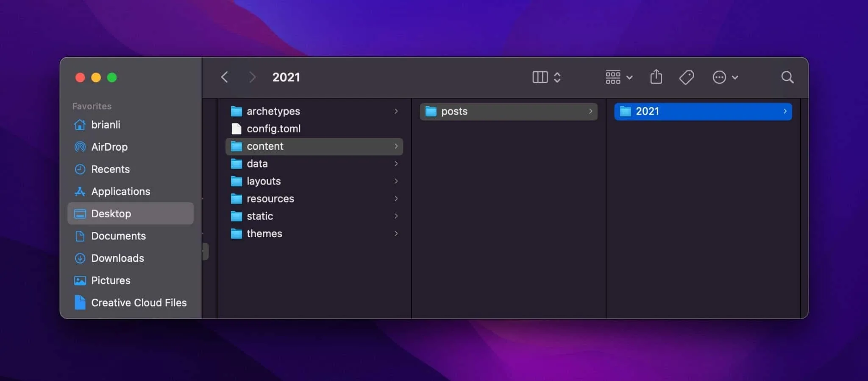This screenshot has height=381, width=868.
Task: Click the Edit Tags icon
Action: [686, 77]
